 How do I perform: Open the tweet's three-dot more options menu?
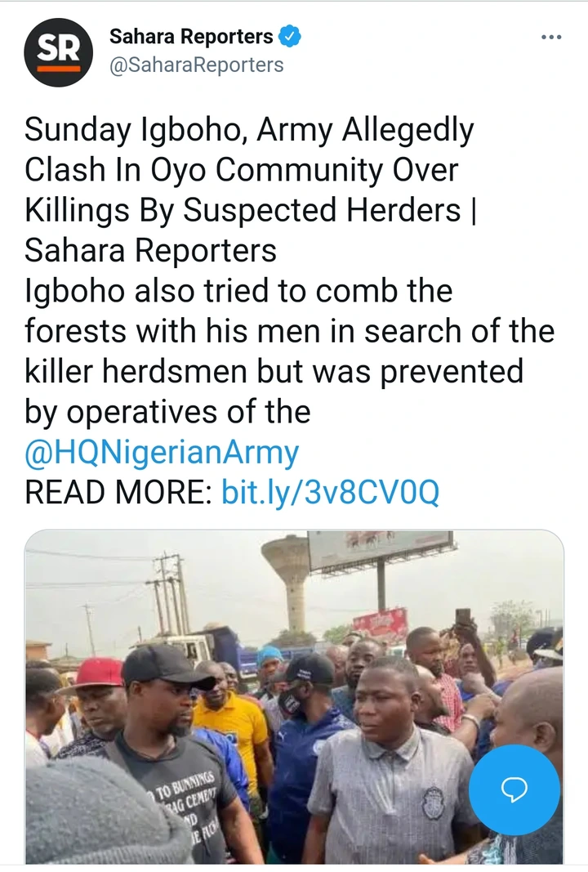point(551,38)
